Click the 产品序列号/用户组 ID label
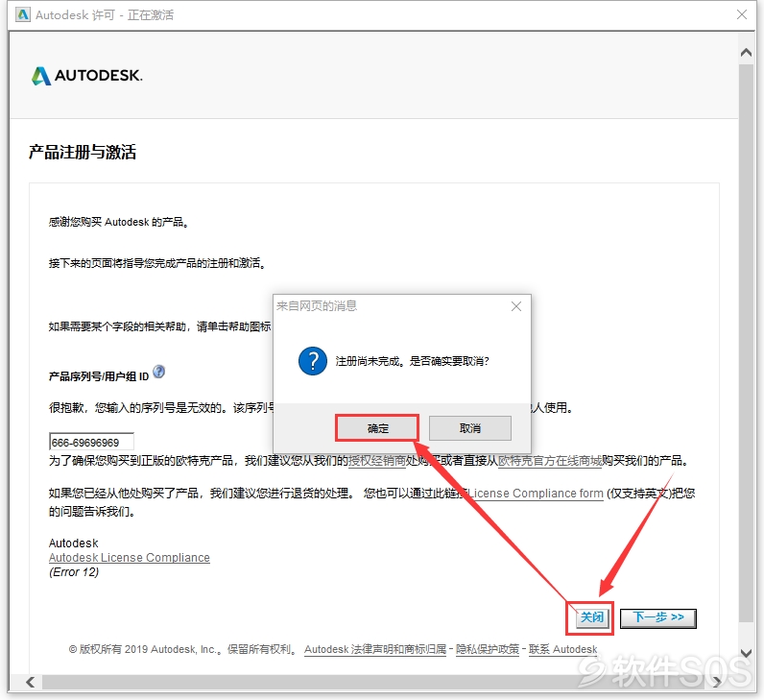 click(x=99, y=376)
